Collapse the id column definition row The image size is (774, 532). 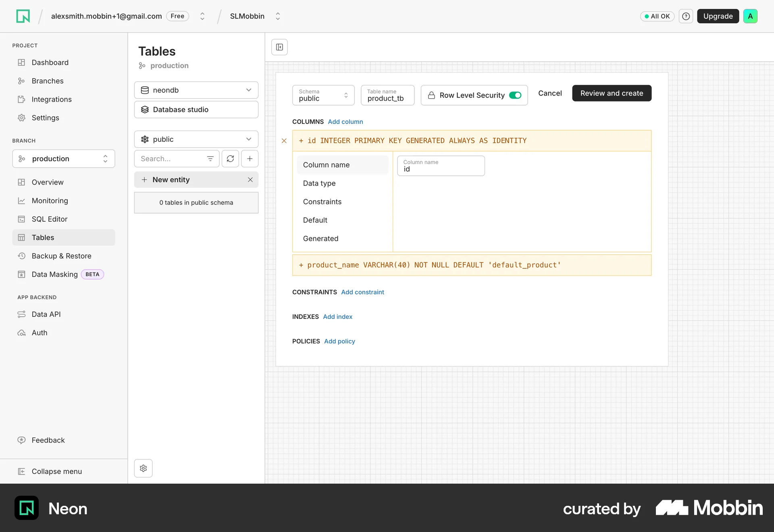472,141
